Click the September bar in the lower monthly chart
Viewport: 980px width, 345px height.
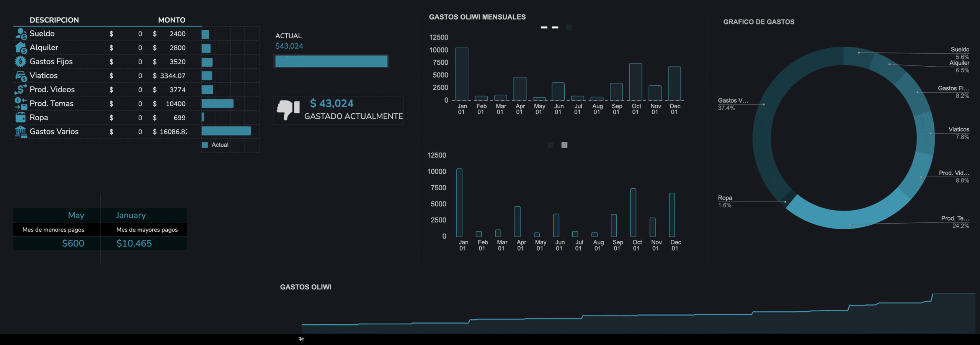[x=614, y=226]
